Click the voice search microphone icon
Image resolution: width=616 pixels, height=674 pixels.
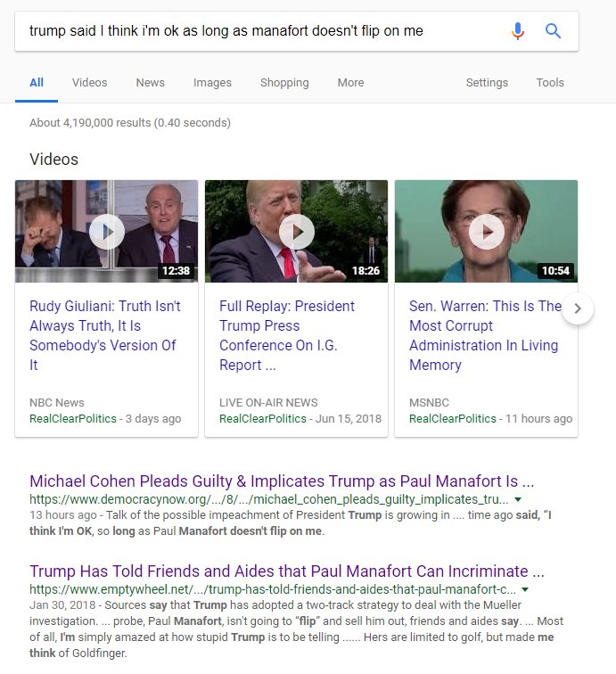518,31
